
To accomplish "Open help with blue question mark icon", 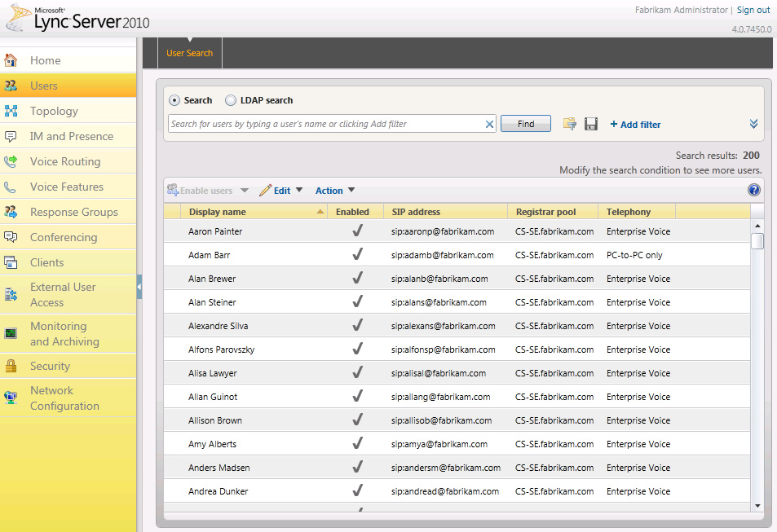I will (x=753, y=190).
